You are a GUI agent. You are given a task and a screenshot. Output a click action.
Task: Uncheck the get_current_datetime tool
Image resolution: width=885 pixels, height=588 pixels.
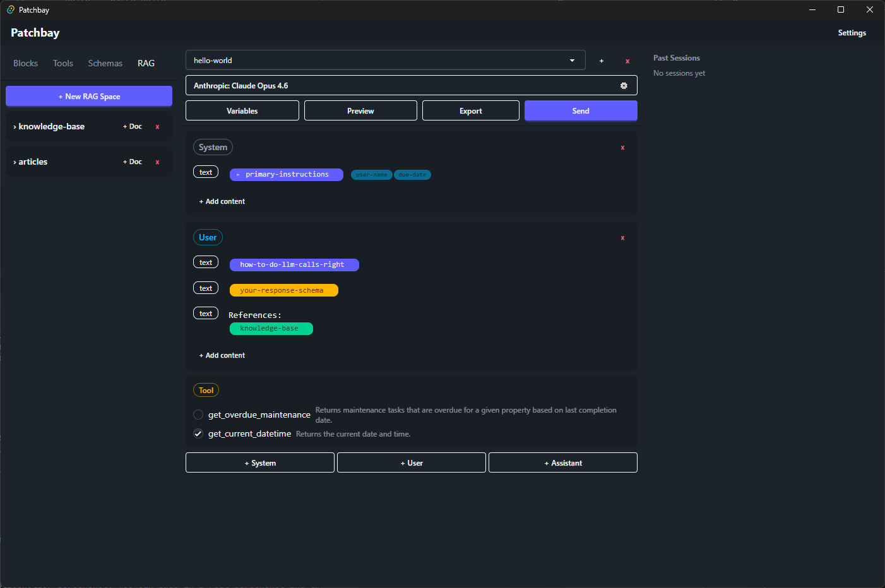click(x=198, y=433)
